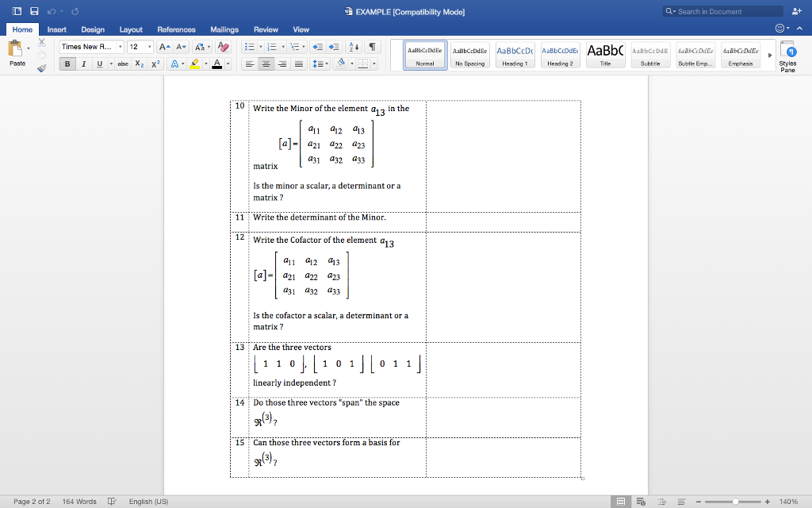
Task: Click the zoom slider handle
Action: tap(735, 502)
